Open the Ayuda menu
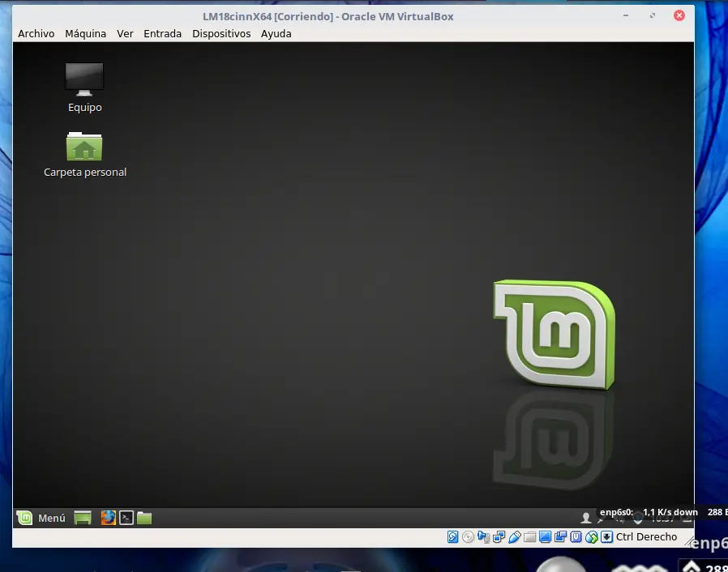Screen dimensions: 728x572 [276, 34]
